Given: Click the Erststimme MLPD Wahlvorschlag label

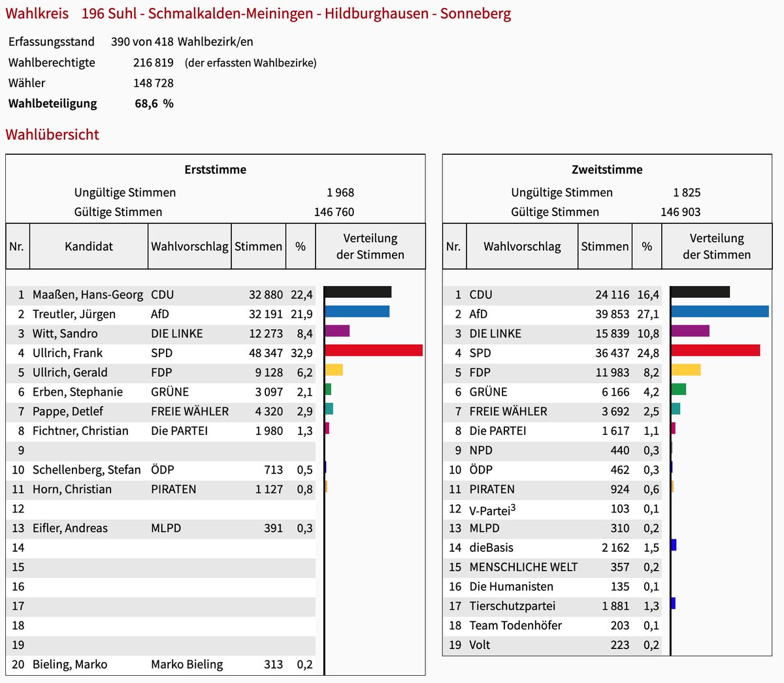Looking at the screenshot, I should click(166, 528).
